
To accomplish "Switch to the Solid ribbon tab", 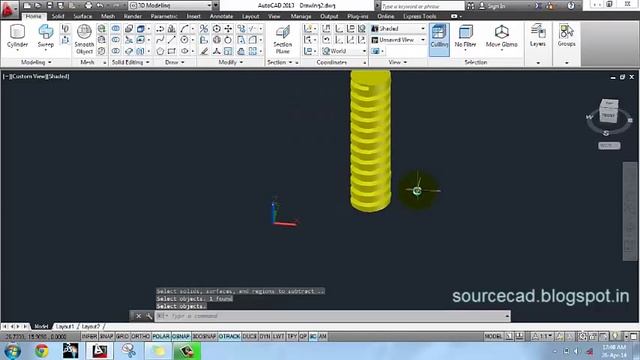I will pyautogui.click(x=58, y=16).
